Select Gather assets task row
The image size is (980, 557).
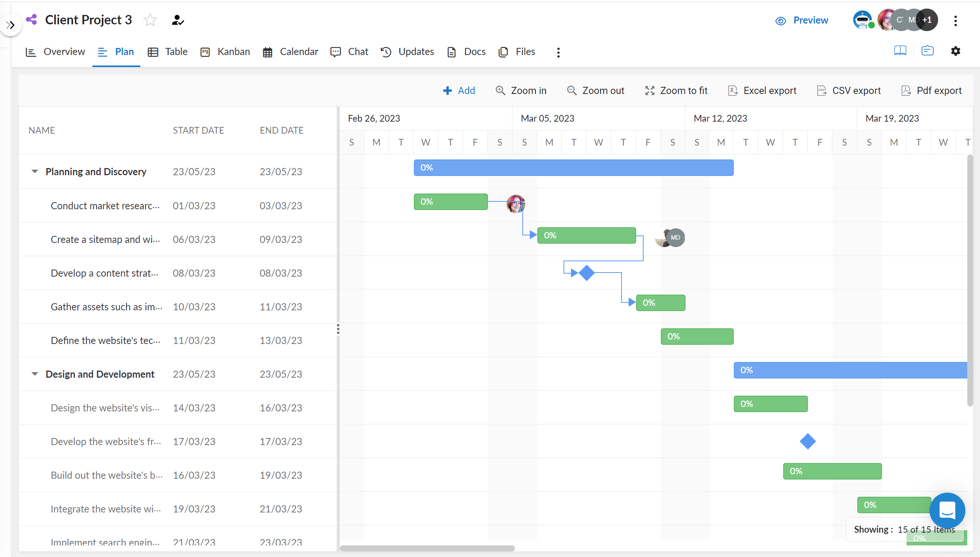(178, 307)
